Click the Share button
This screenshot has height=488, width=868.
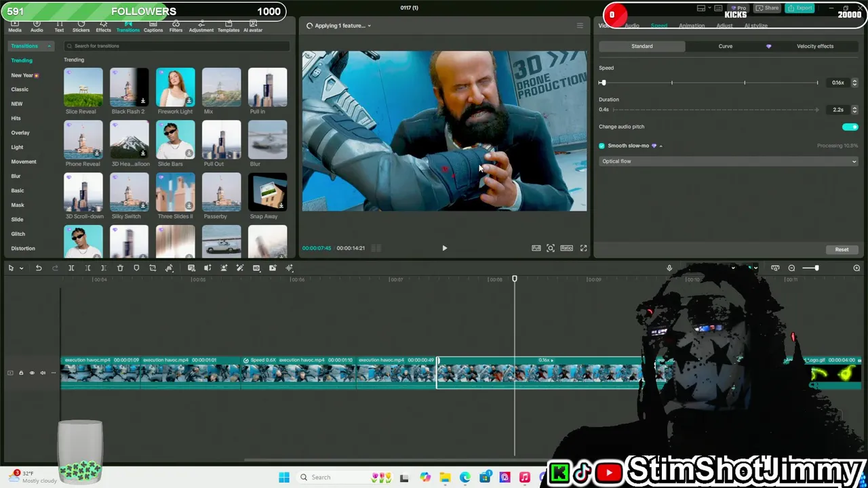coord(768,8)
